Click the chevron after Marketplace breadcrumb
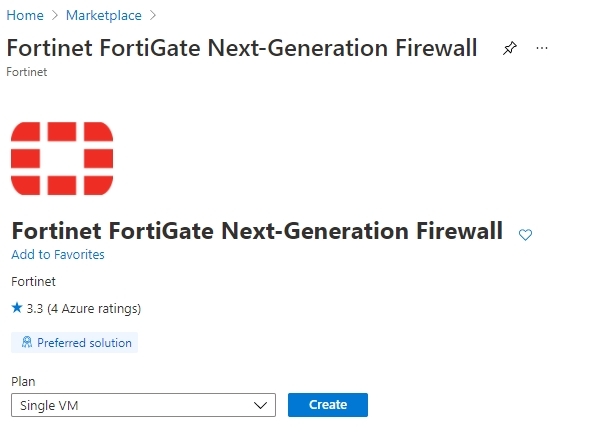This screenshot has width=589, height=432. tap(153, 15)
